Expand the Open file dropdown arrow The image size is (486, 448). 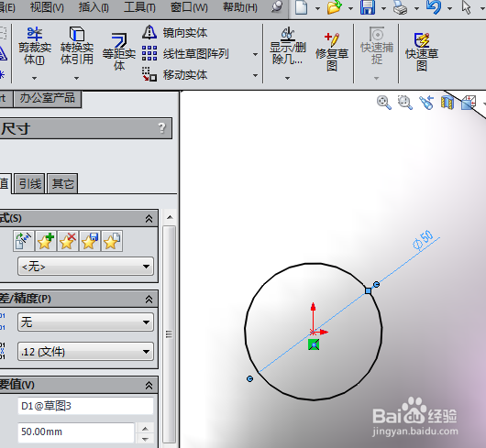[351, 8]
